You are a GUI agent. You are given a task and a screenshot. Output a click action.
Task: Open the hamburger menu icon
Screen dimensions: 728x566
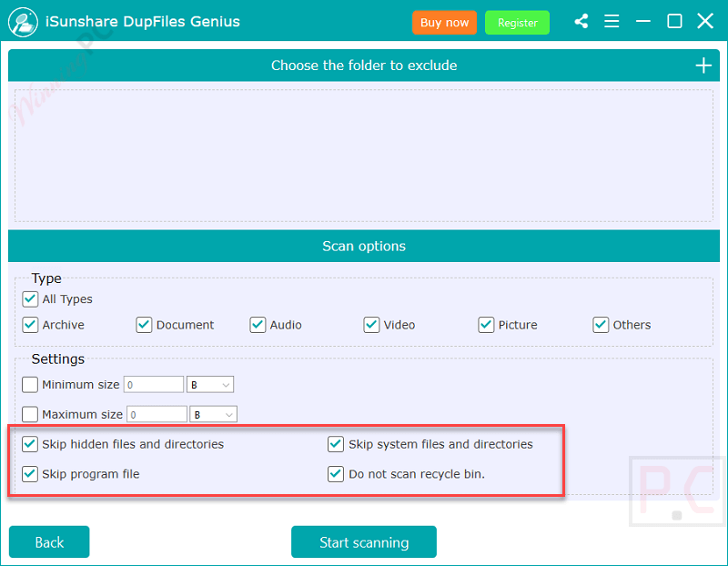tap(612, 21)
